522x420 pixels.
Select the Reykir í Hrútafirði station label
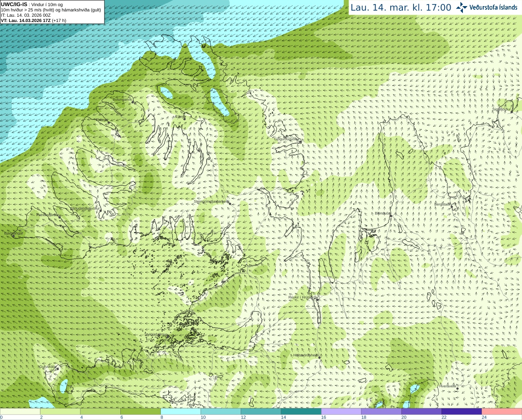pos(303,297)
